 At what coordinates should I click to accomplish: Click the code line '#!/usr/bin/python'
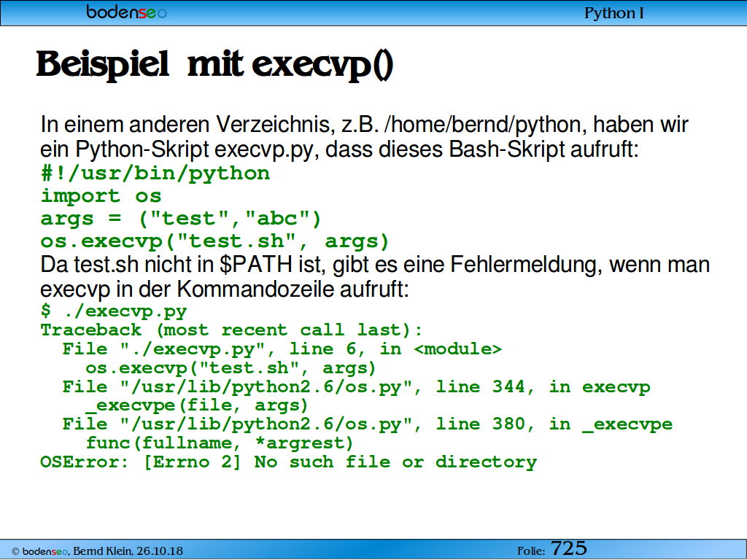pyautogui.click(x=155, y=173)
